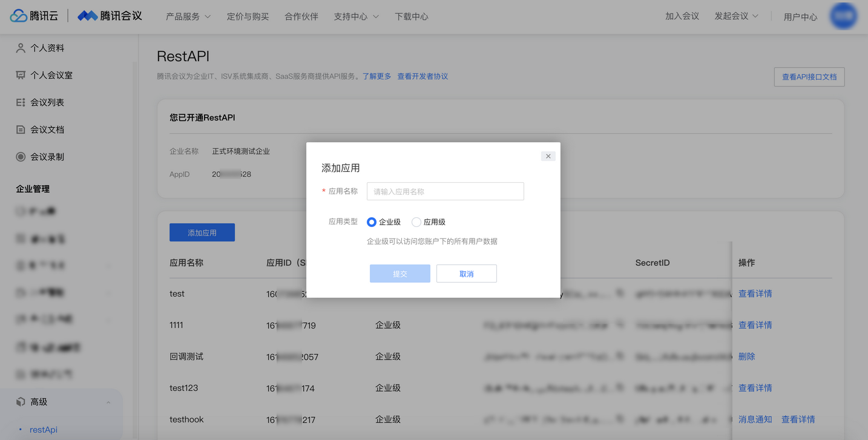Open the 发起会议 dropdown
The height and width of the screenshot is (440, 868).
coord(736,16)
